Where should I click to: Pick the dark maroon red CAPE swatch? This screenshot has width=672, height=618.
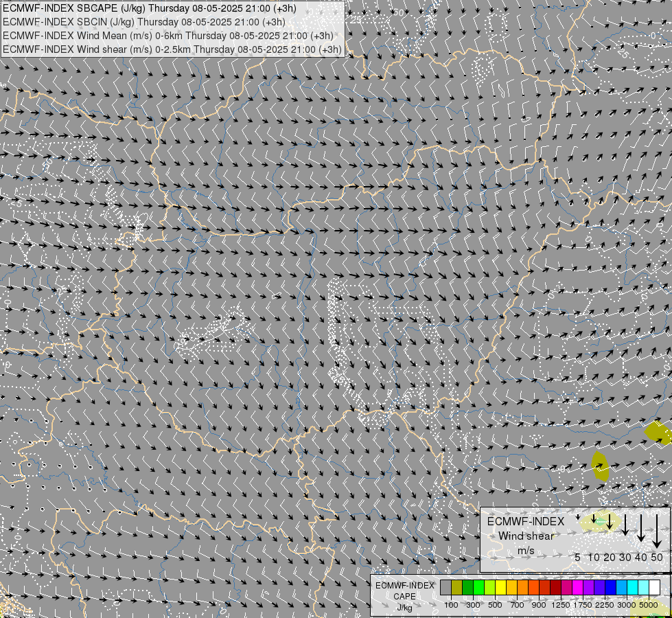click(x=556, y=587)
